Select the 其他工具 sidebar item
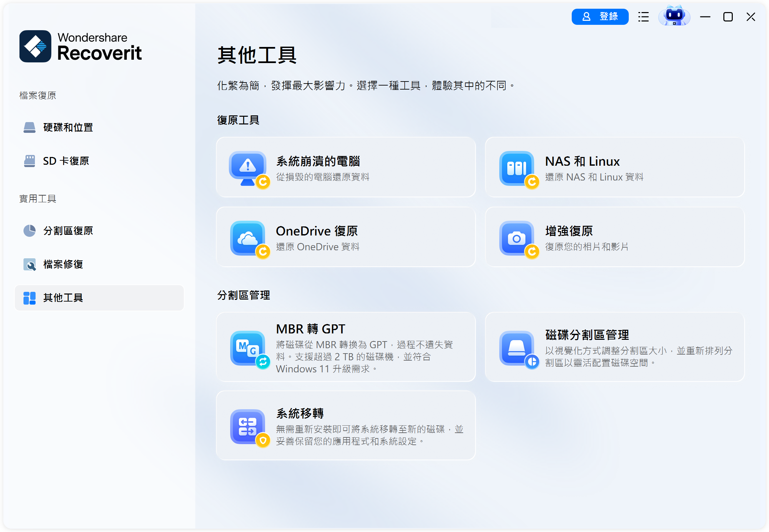Screen dimensions: 769x532 99,298
